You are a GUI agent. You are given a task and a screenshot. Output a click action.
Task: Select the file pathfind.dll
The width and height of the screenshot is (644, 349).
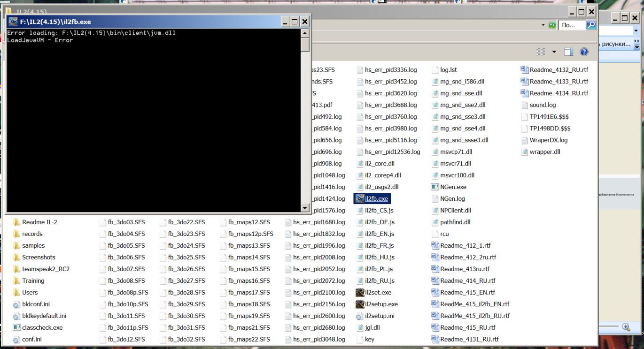[451, 222]
